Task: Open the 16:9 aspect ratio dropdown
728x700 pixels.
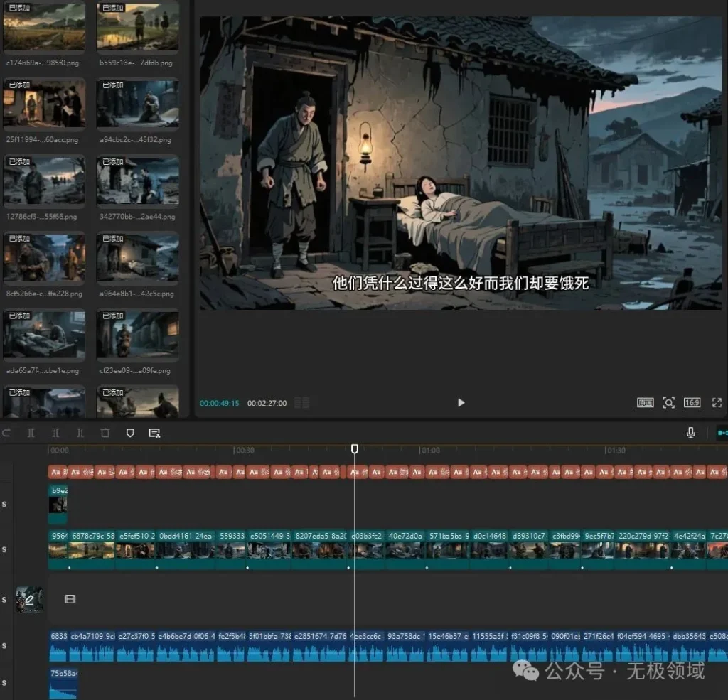Action: [x=692, y=403]
